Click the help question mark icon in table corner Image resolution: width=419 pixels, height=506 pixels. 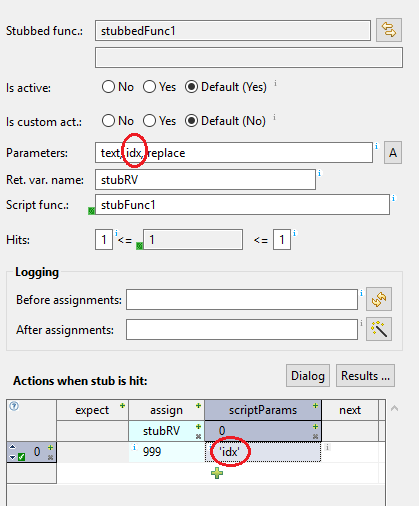[x=14, y=406]
